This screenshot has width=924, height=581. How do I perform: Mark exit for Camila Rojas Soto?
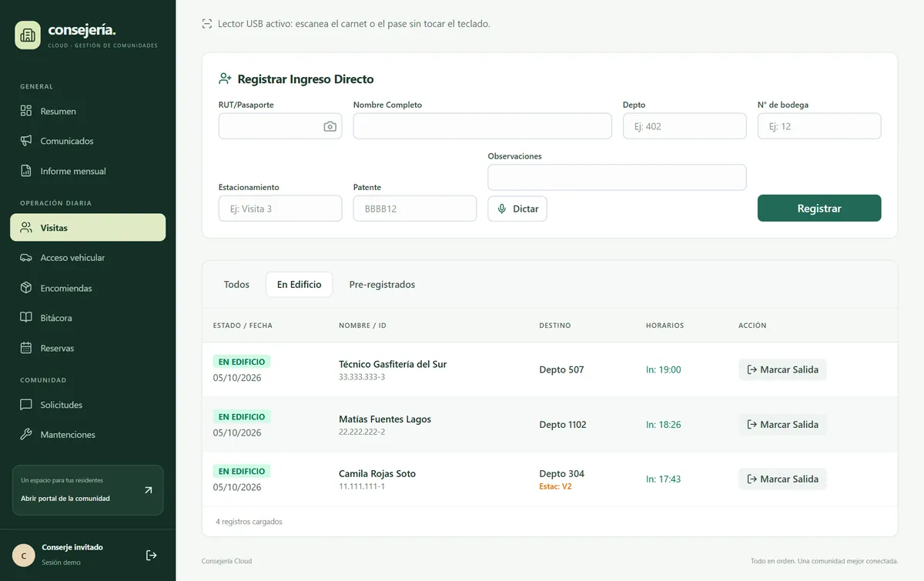782,479
